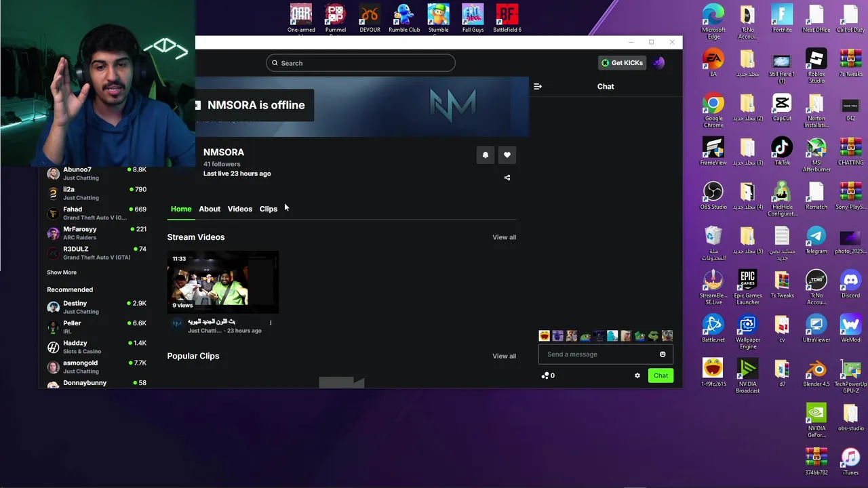The image size is (868, 488).
Task: Open the Fall Guys shortcut at top
Action: click(x=473, y=18)
